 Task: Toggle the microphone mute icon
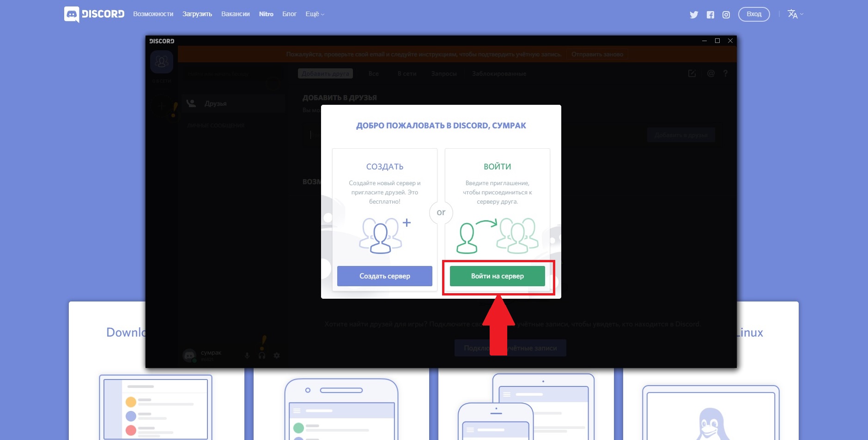tap(247, 356)
